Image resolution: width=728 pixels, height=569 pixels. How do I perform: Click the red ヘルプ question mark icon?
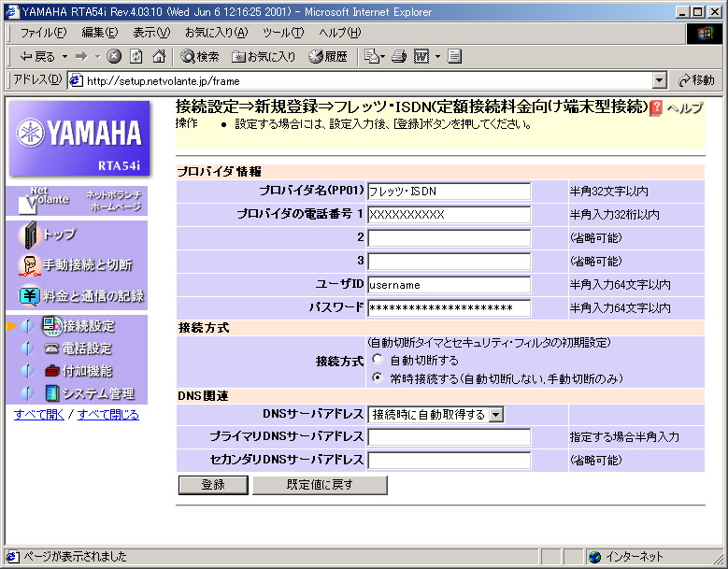tap(656, 107)
